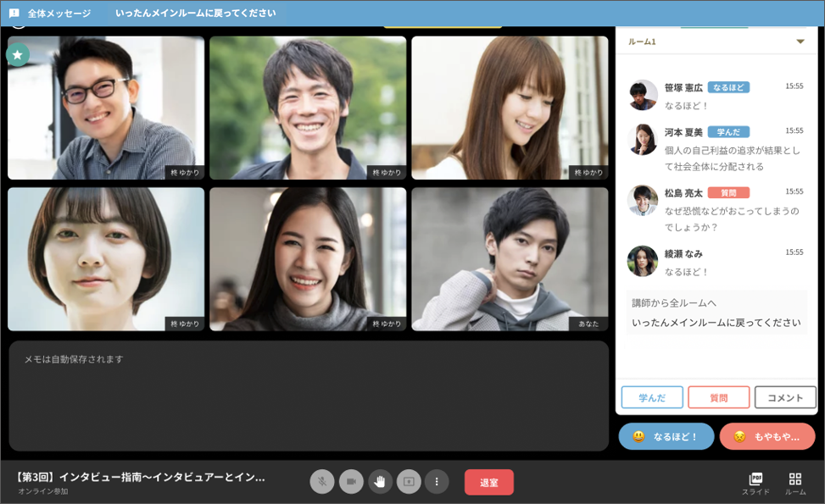Click 松島 亮太's avatar icon
This screenshot has height=504, width=825.
click(x=643, y=201)
